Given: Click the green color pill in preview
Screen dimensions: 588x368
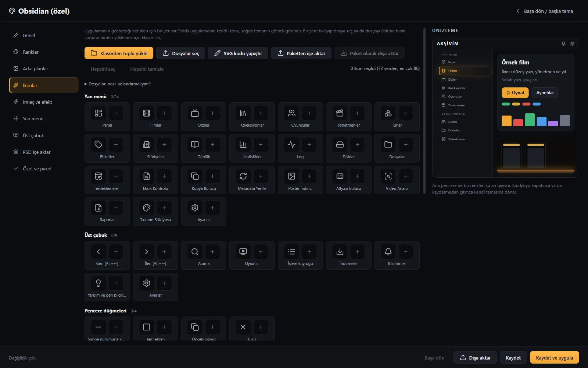Looking at the screenshot, I should (506, 104).
